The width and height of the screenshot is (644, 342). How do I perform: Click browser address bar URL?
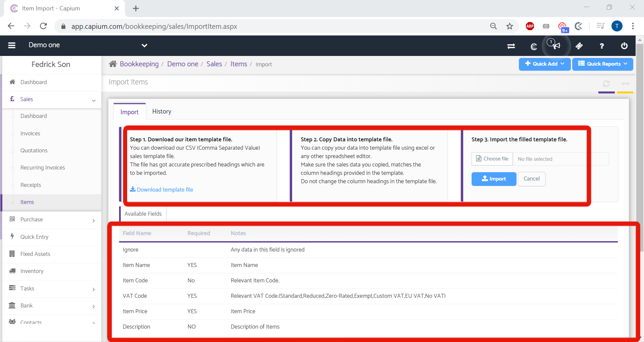(x=154, y=26)
